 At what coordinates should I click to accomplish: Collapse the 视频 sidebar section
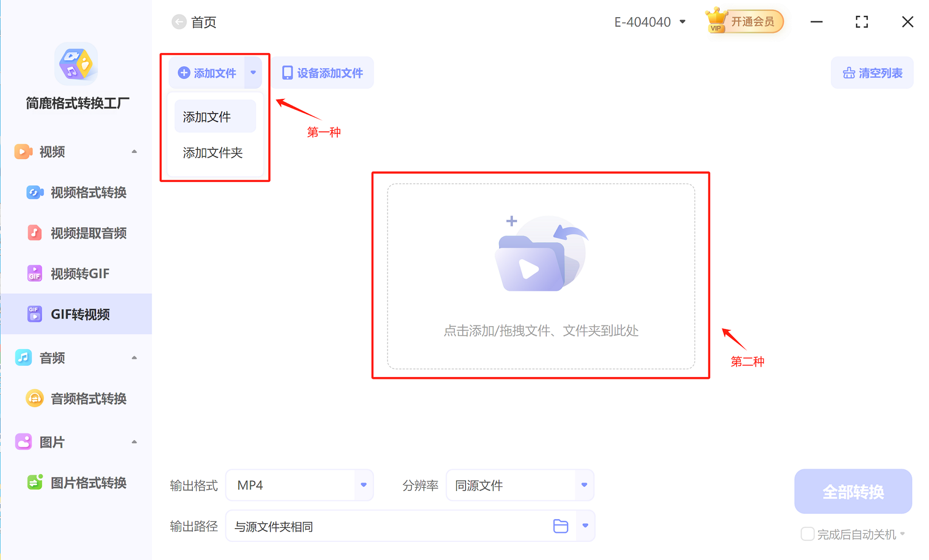click(134, 152)
